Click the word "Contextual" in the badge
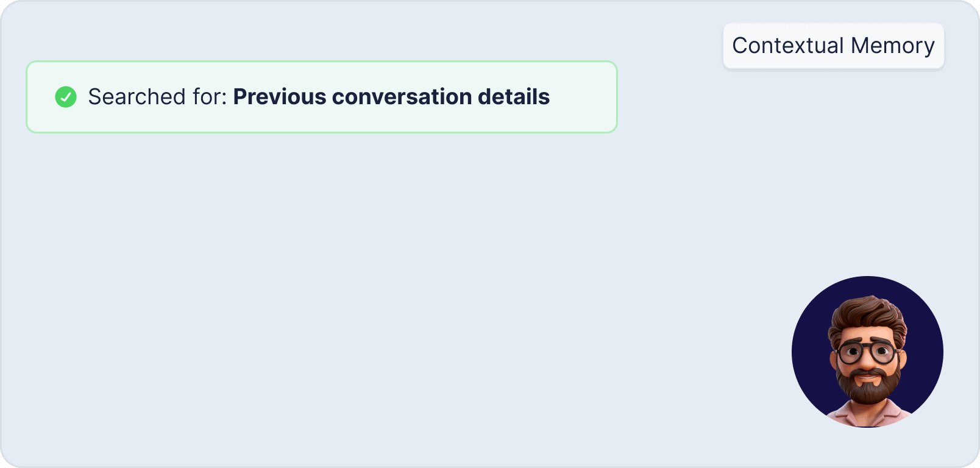 point(787,46)
